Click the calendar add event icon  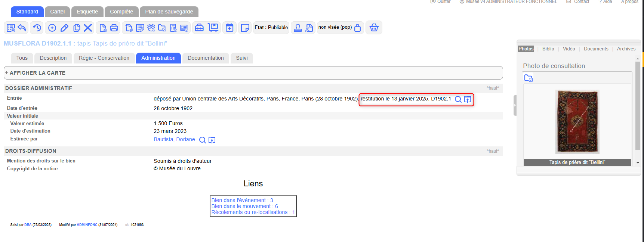[x=229, y=28]
